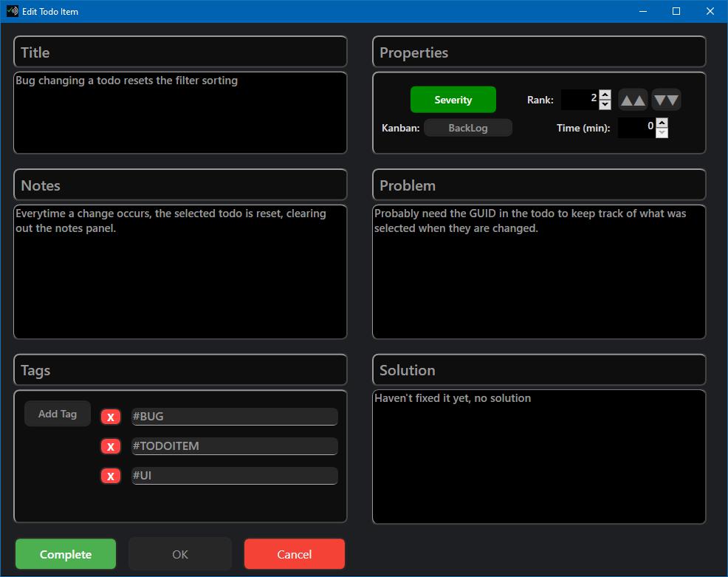Click the green Severity button
This screenshot has width=728, height=577.
coord(453,100)
